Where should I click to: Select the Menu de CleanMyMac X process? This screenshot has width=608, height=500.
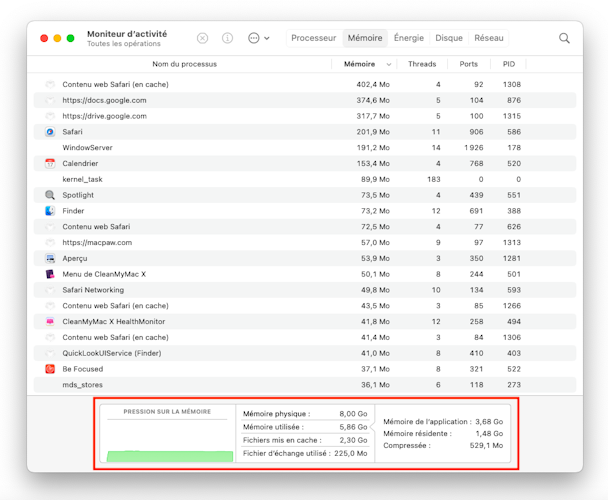pos(104,274)
